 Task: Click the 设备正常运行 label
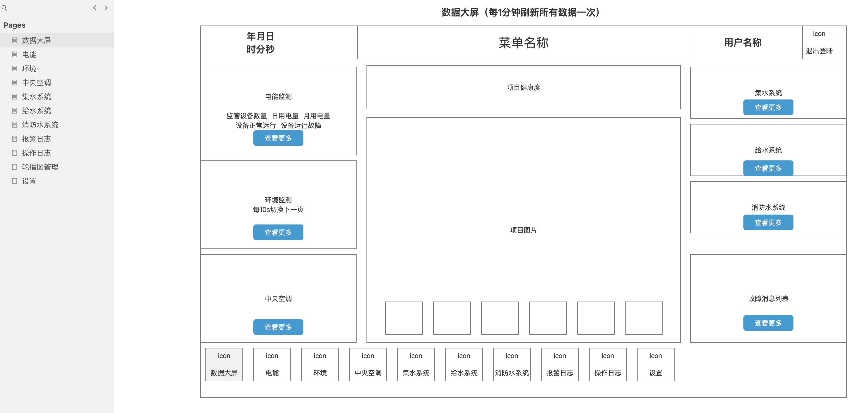[x=255, y=126]
